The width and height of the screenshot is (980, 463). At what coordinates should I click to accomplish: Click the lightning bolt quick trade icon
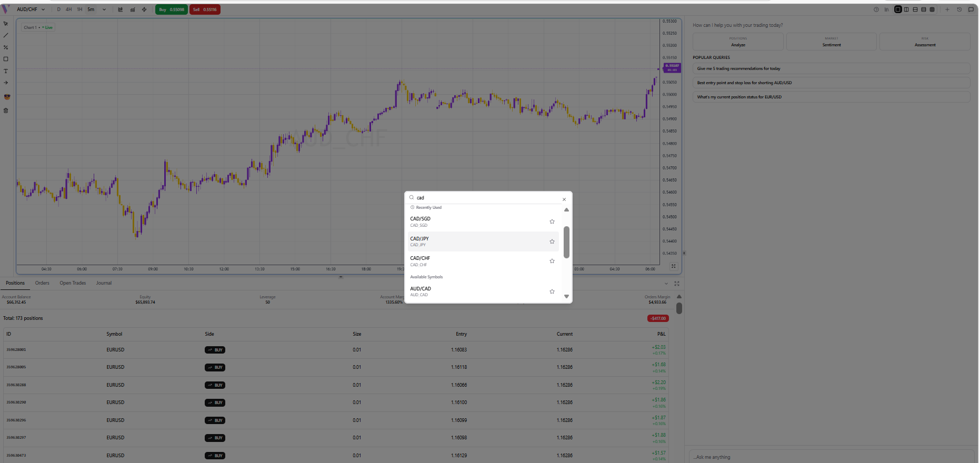(144, 9)
